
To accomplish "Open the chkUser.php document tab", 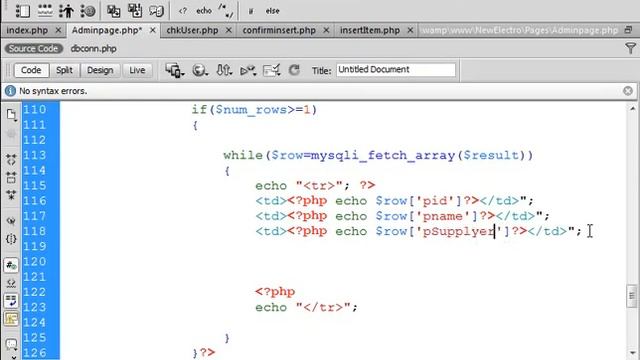I will click(x=192, y=30).
